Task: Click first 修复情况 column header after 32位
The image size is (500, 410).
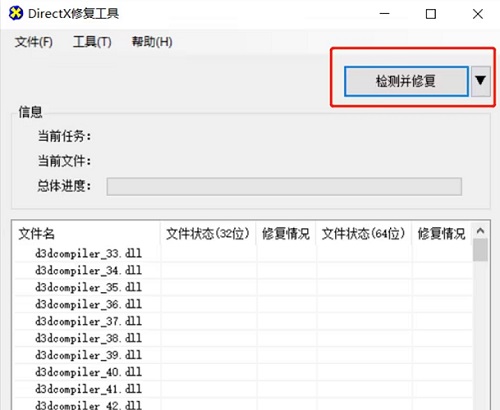Action: (286, 233)
